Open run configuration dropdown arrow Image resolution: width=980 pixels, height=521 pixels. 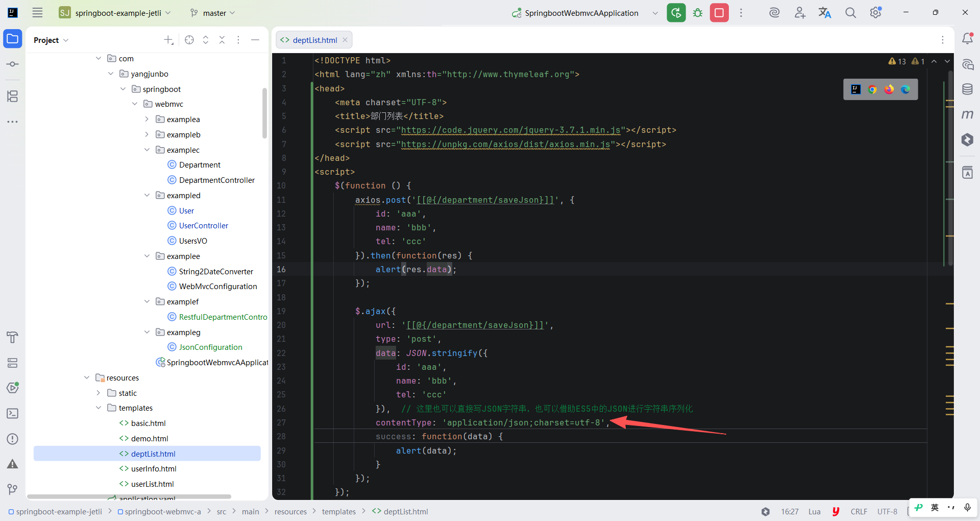(655, 13)
